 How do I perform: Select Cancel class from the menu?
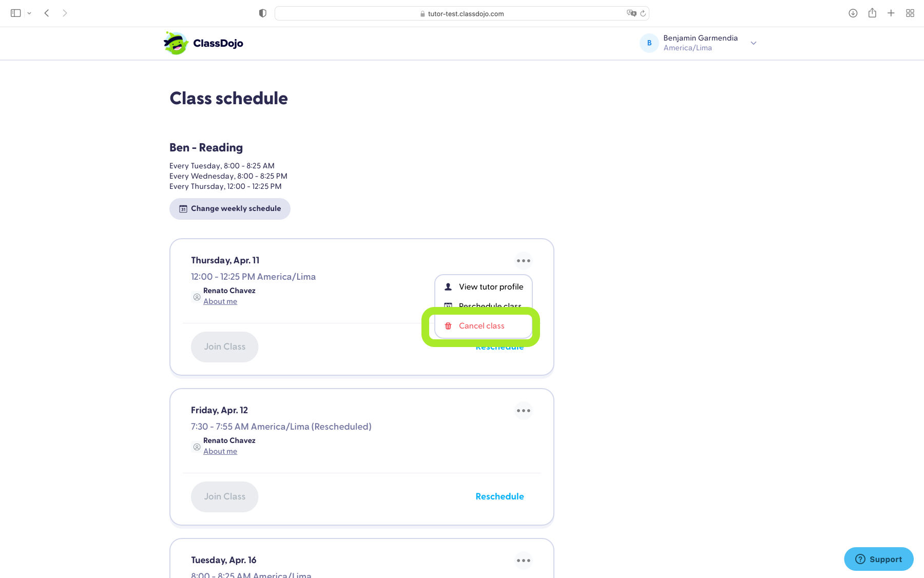coord(482,326)
